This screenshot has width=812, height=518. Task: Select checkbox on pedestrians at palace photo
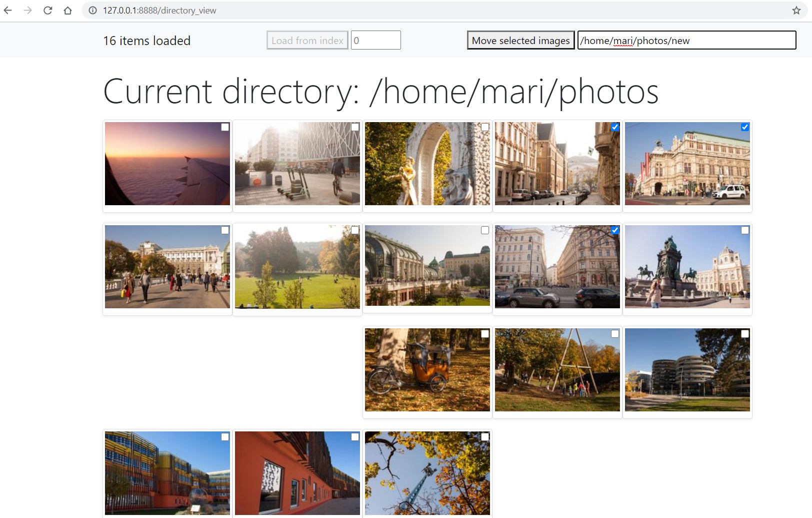[x=225, y=230]
